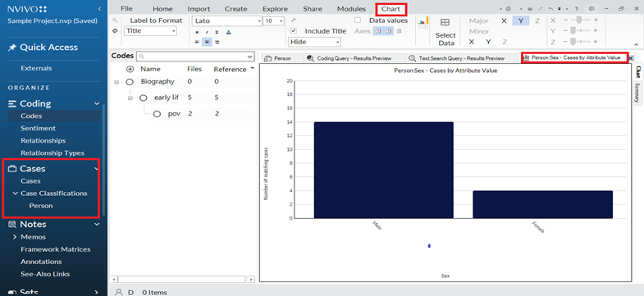Add code with plus circle icon
The width and height of the screenshot is (644, 296).
click(x=130, y=70)
